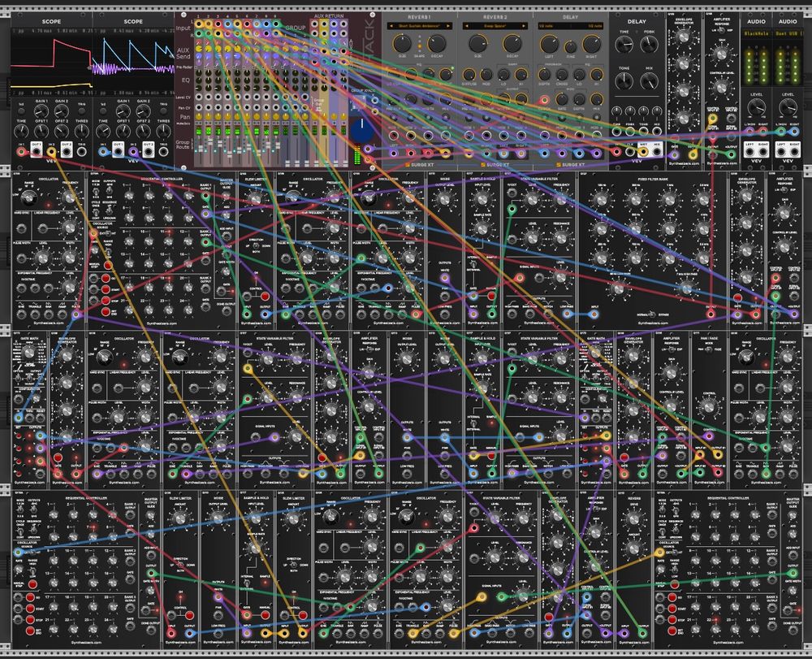Flip DIRECTION switch on second-row Slew Limiter
This screenshot has width=812, height=659.
255,246
